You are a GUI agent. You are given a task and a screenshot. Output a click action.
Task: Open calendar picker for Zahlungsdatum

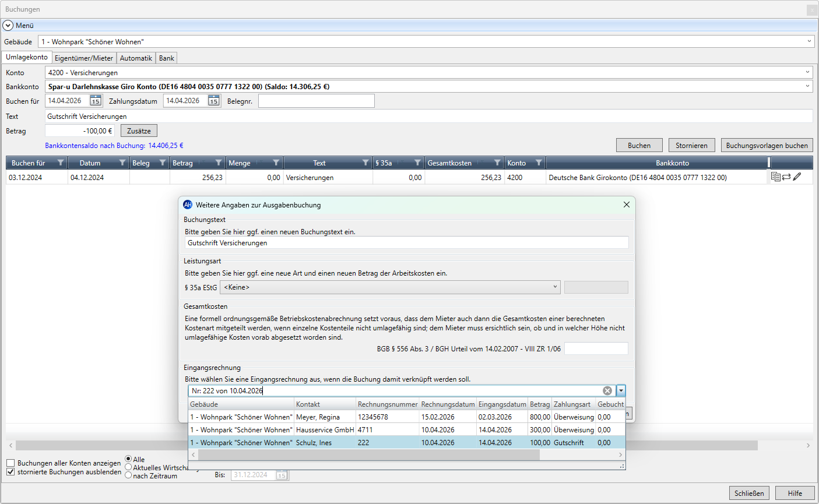[214, 101]
